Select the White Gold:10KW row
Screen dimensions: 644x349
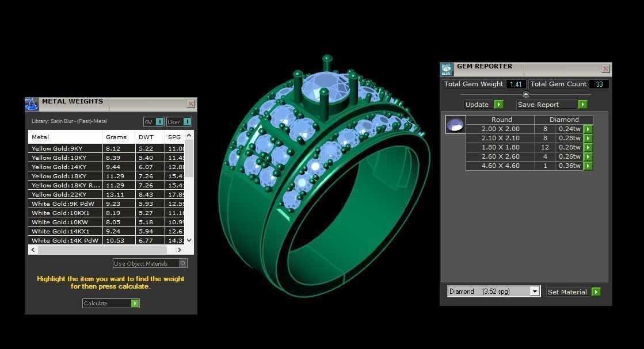(106, 222)
